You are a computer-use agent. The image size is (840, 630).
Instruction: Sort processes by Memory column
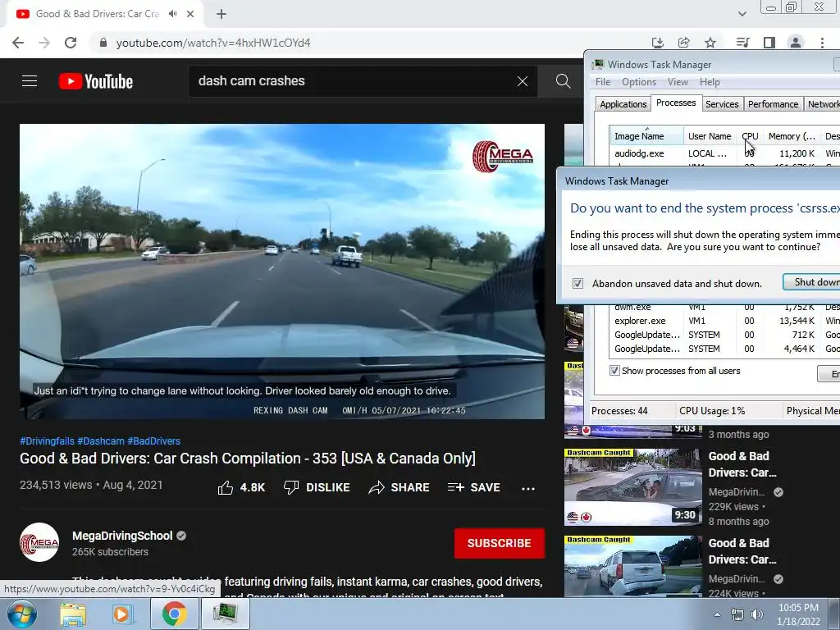[792, 136]
